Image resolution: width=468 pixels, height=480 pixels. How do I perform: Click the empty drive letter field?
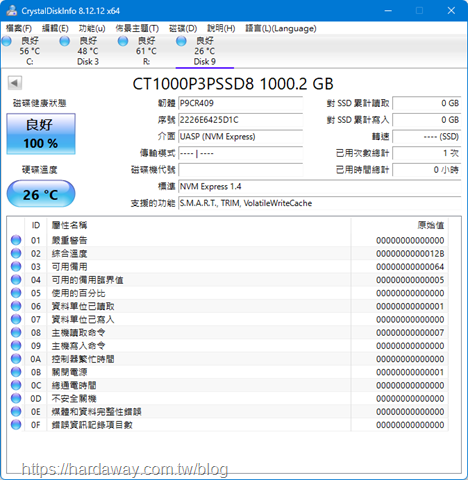click(241, 170)
